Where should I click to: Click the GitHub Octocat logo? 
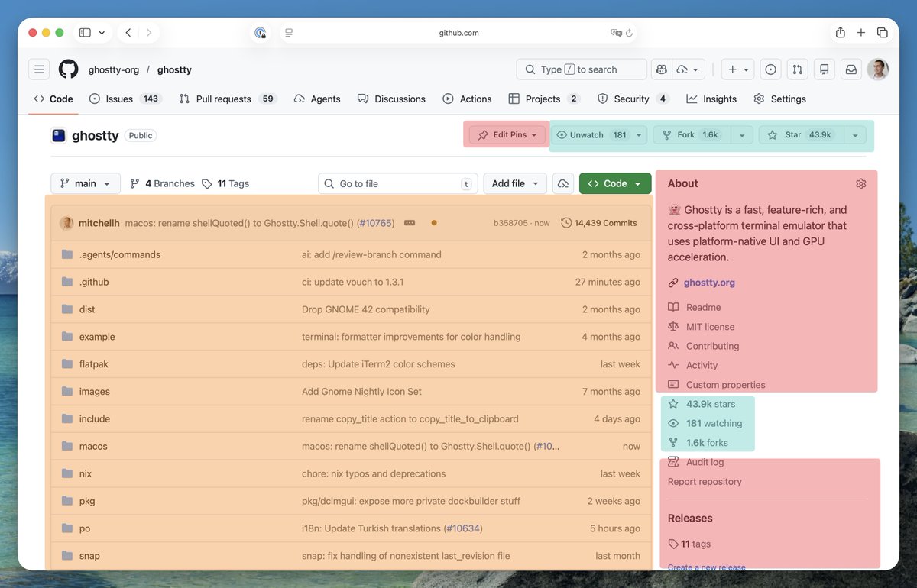point(69,69)
